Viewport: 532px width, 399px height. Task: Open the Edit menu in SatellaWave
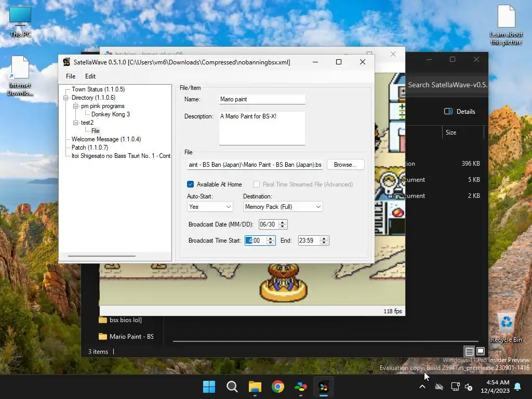90,76
